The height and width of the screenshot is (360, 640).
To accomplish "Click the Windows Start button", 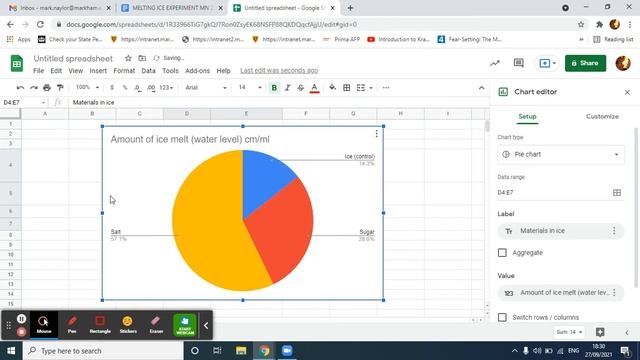I will coord(11,351).
